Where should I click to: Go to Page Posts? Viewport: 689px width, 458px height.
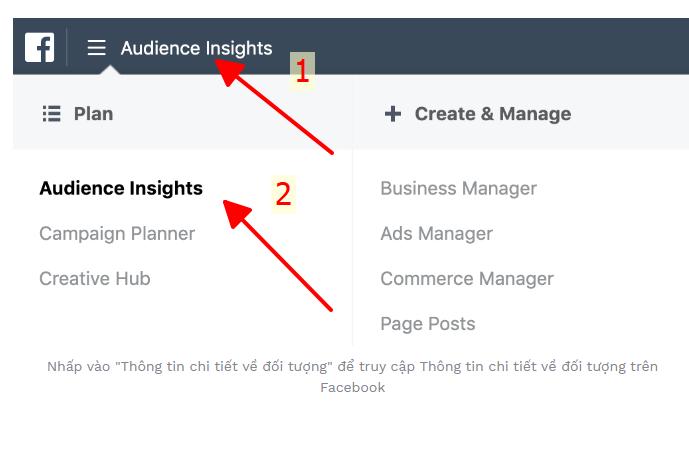(428, 324)
